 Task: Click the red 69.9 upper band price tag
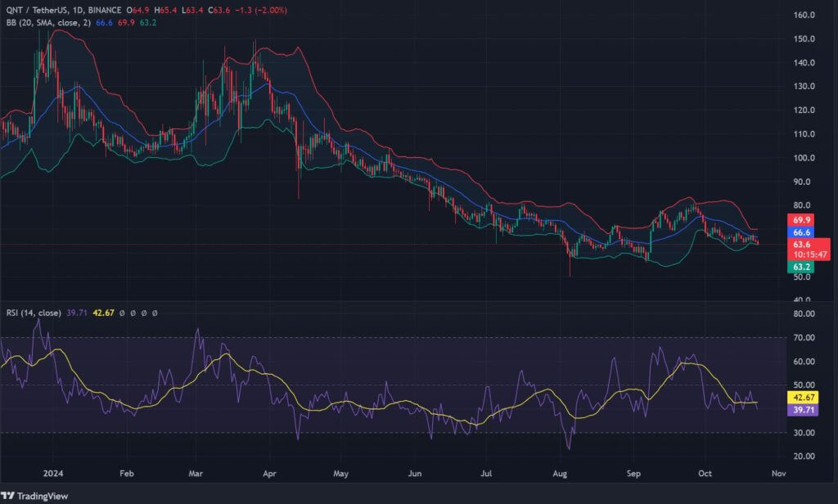(801, 219)
